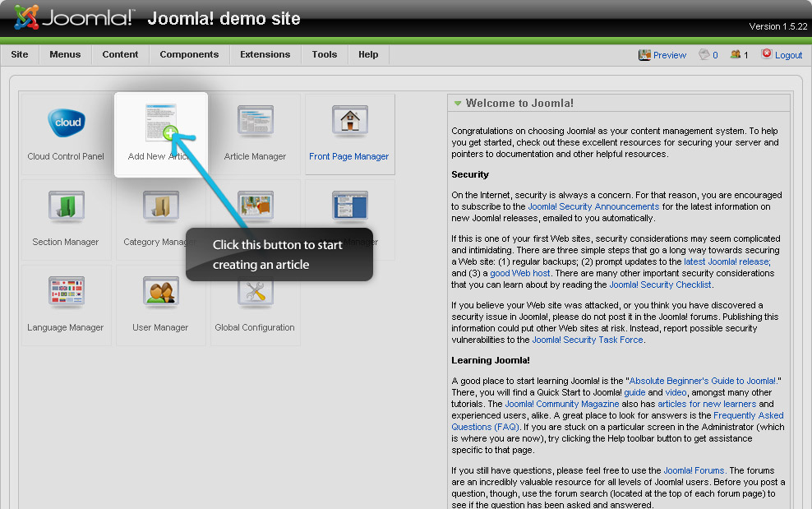Click the messages icon showing 0
This screenshot has height=509, width=812.
click(704, 54)
